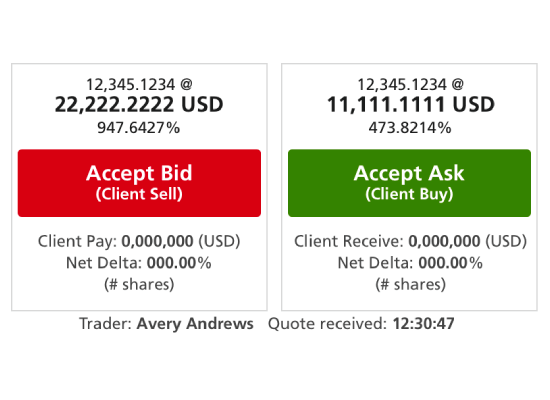Click the (Client Sell) subtitle text
This screenshot has height=400, width=550.
(139, 194)
